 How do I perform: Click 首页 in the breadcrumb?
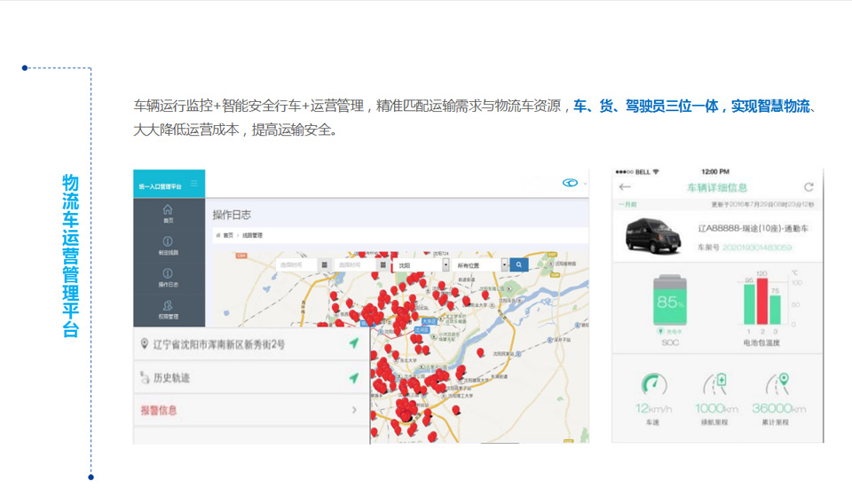click(227, 235)
